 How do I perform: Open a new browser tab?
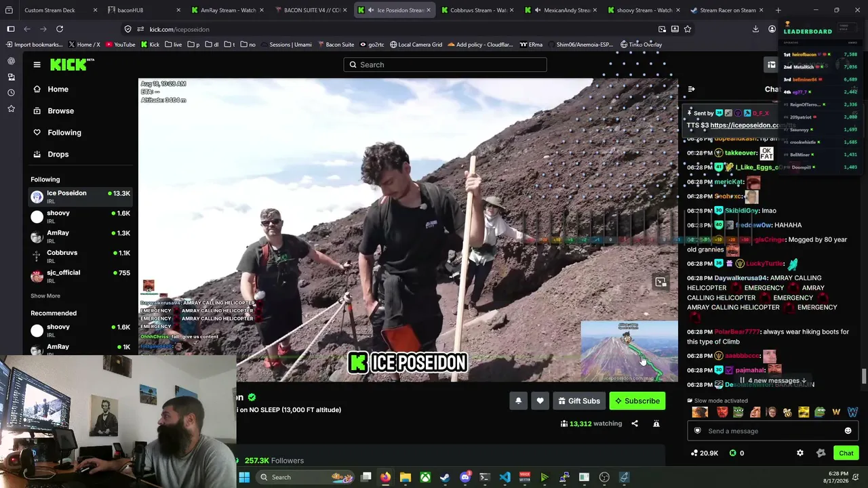click(x=778, y=10)
